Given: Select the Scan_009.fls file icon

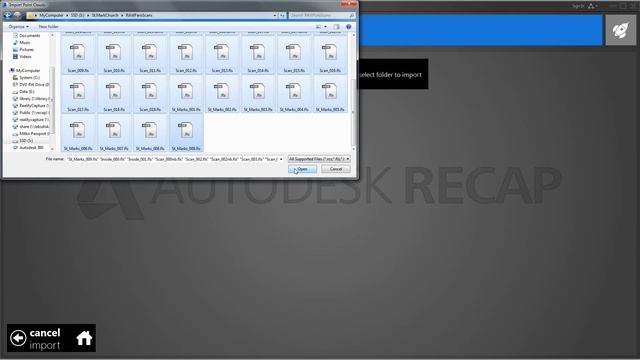Looking at the screenshot, I should tap(78, 53).
